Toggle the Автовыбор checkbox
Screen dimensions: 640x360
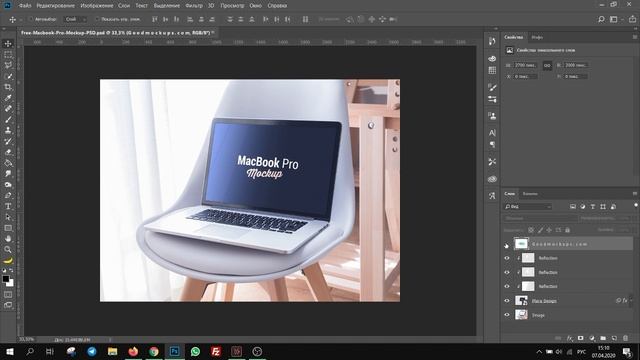[31, 19]
